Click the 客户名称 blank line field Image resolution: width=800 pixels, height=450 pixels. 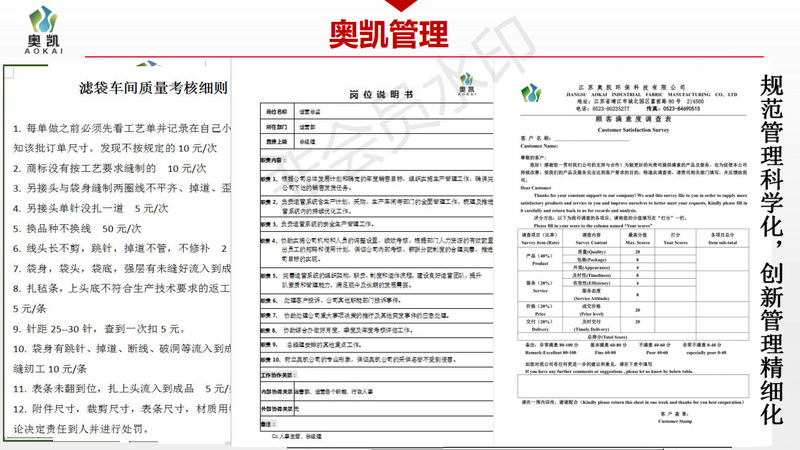click(x=592, y=138)
